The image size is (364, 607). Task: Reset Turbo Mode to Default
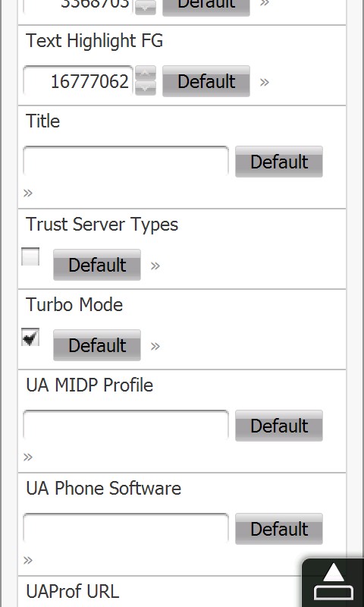click(97, 345)
